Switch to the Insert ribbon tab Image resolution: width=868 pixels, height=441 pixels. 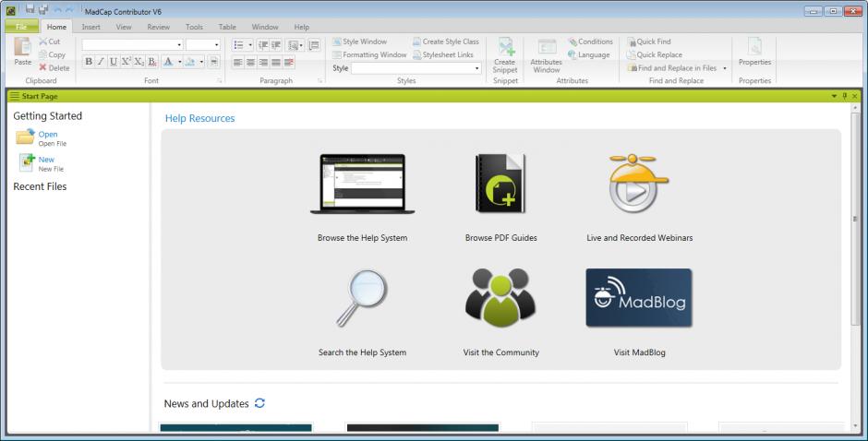click(x=90, y=27)
